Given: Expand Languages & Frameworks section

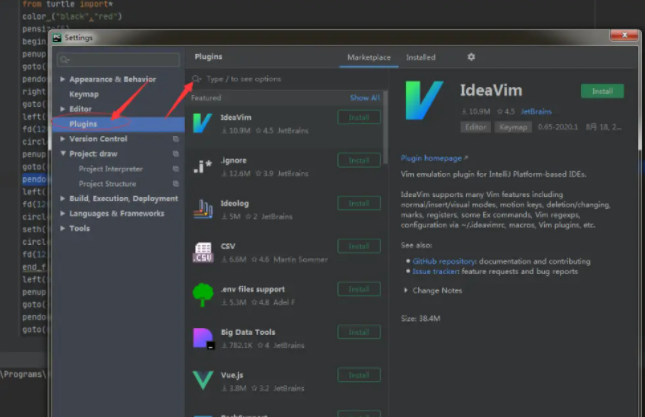Looking at the screenshot, I should coord(63,213).
